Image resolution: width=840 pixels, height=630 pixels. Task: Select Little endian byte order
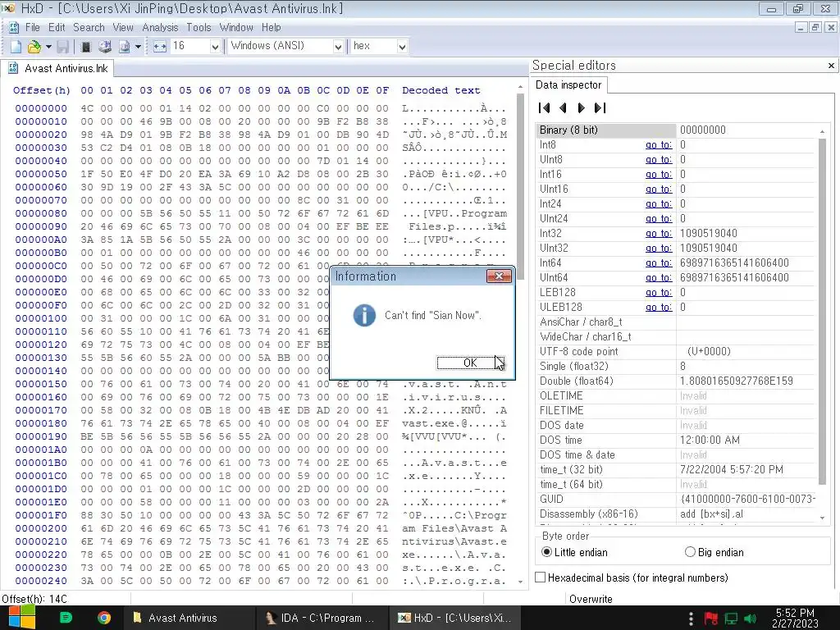(x=546, y=552)
